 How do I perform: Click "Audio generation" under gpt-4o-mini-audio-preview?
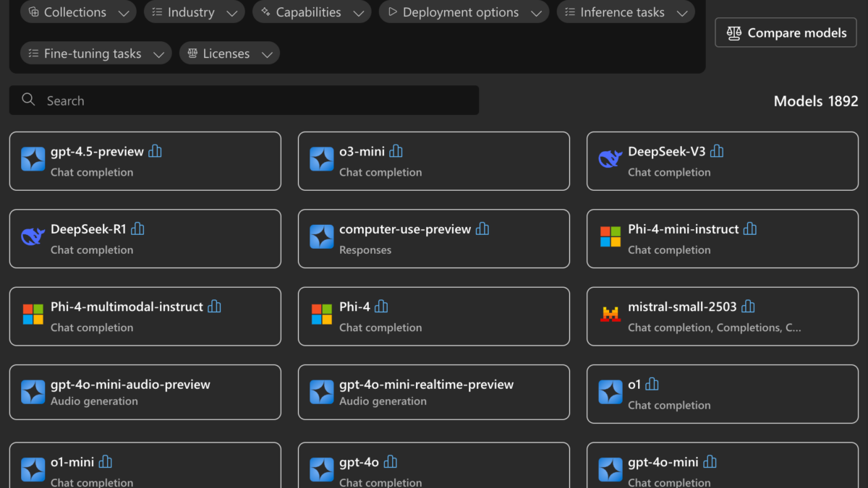[x=94, y=401]
